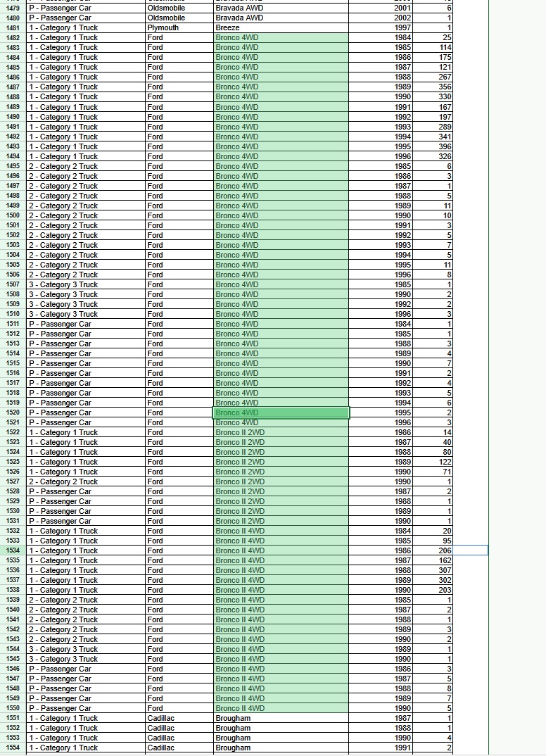Click 2 - Category 2 Truck in row 1527

86,481
